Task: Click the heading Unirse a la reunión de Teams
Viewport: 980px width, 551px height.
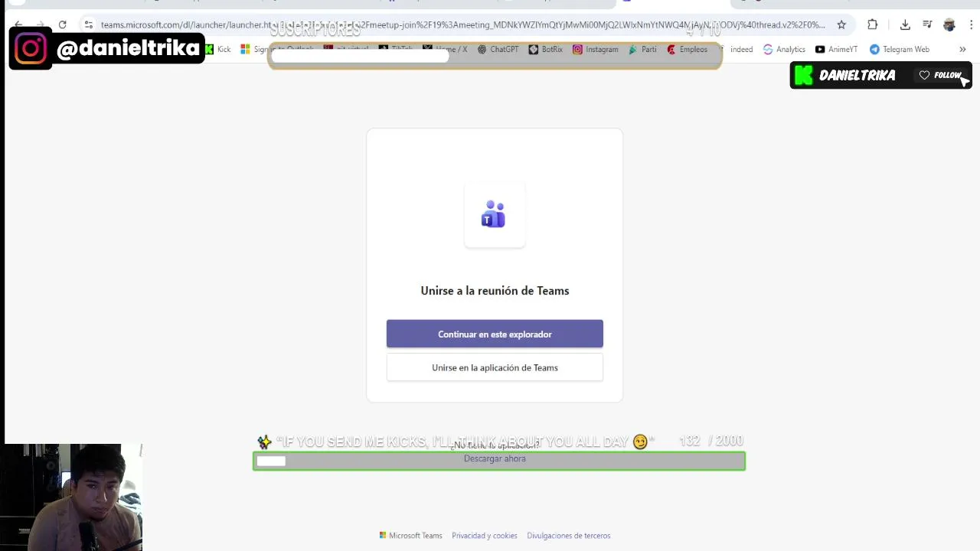Action: [x=495, y=291]
